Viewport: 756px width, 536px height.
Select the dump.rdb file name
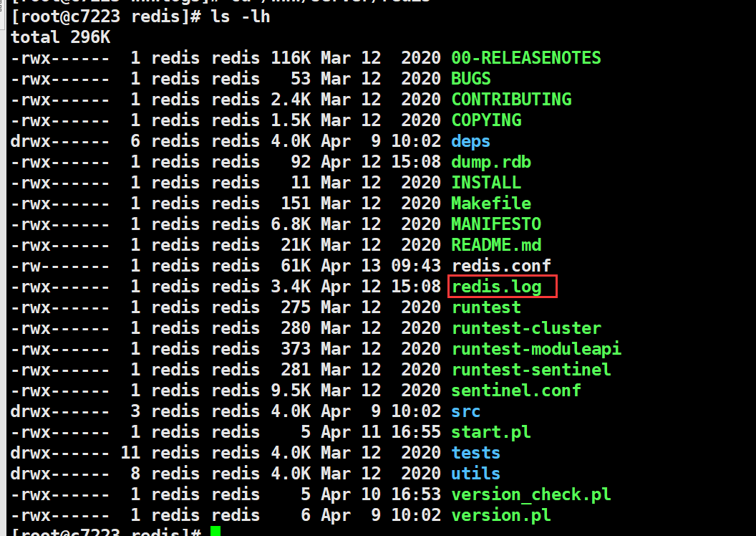[491, 162]
